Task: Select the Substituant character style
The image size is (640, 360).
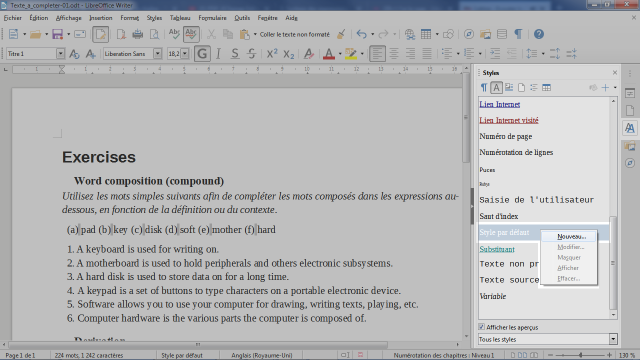Action: tap(497, 249)
